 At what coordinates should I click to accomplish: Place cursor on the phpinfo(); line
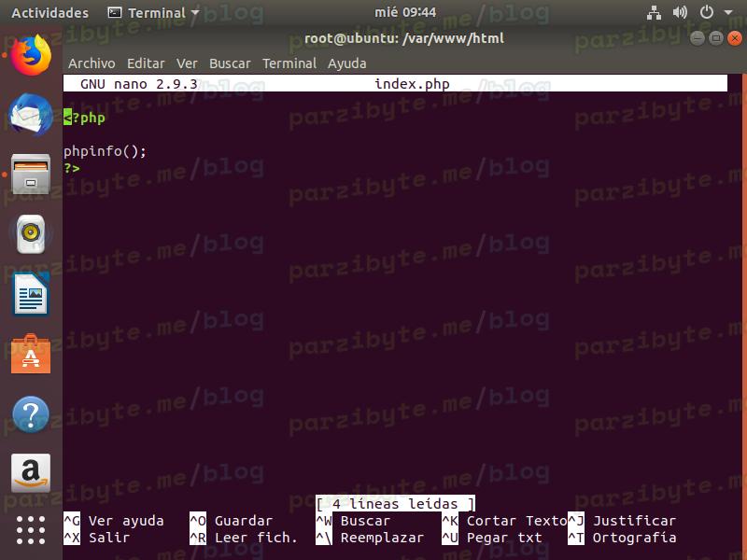click(106, 151)
